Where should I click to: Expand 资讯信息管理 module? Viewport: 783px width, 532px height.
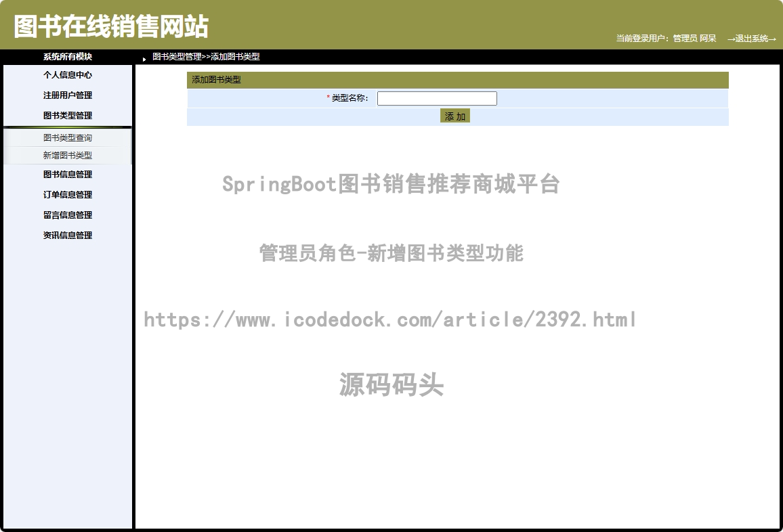click(68, 236)
